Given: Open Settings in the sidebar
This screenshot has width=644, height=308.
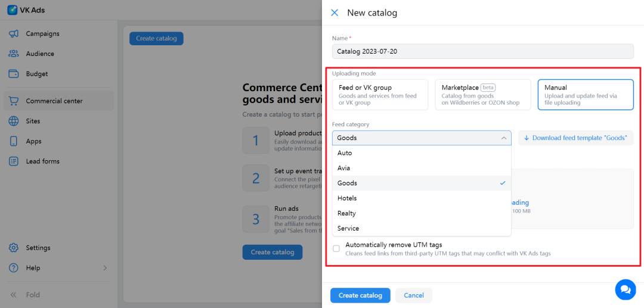Looking at the screenshot, I should [58, 248].
